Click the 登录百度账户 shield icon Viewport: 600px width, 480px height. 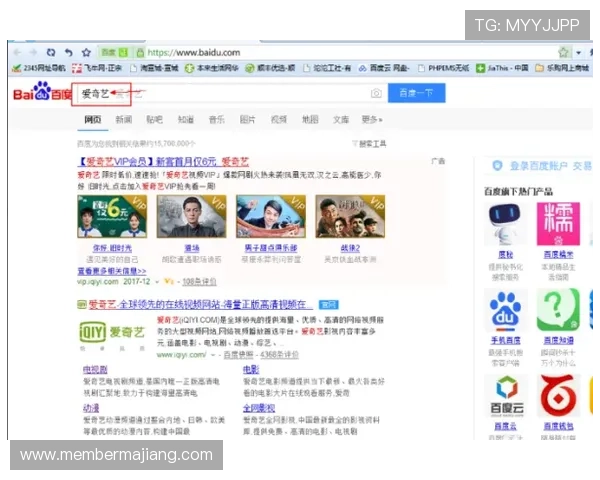click(497, 166)
